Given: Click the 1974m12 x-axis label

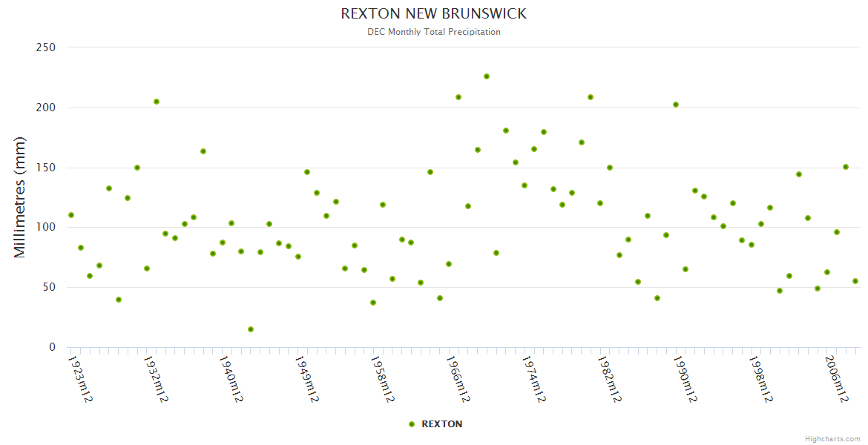Looking at the screenshot, I should coord(533,380).
